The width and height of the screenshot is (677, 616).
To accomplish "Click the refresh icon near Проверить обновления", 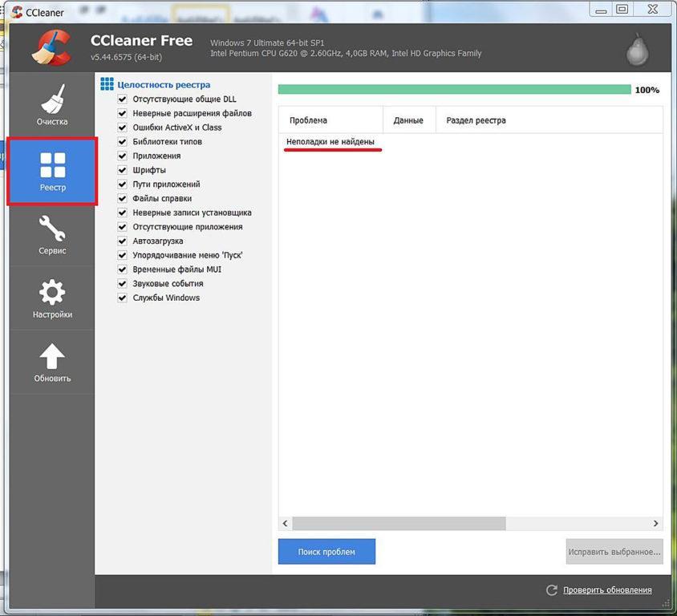I will (x=552, y=590).
